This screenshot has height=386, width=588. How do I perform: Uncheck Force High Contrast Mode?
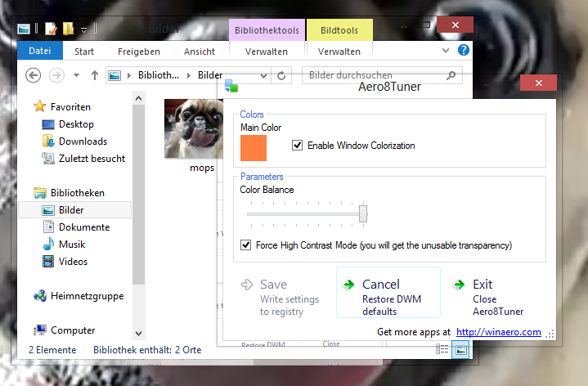pos(246,245)
